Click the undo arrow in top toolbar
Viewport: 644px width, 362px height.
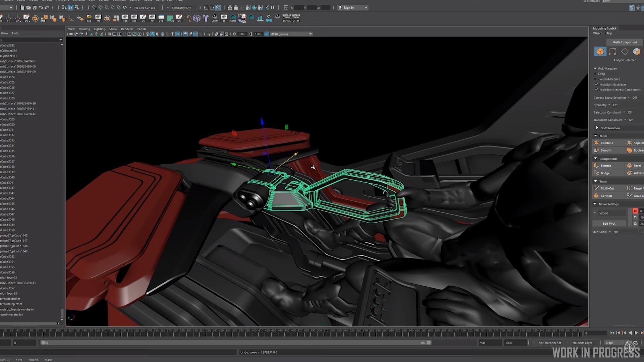click(x=41, y=7)
